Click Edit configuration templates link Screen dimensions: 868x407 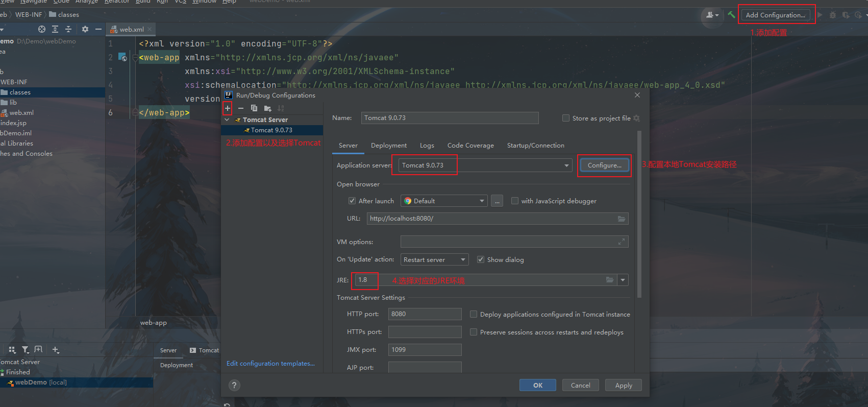(x=270, y=364)
